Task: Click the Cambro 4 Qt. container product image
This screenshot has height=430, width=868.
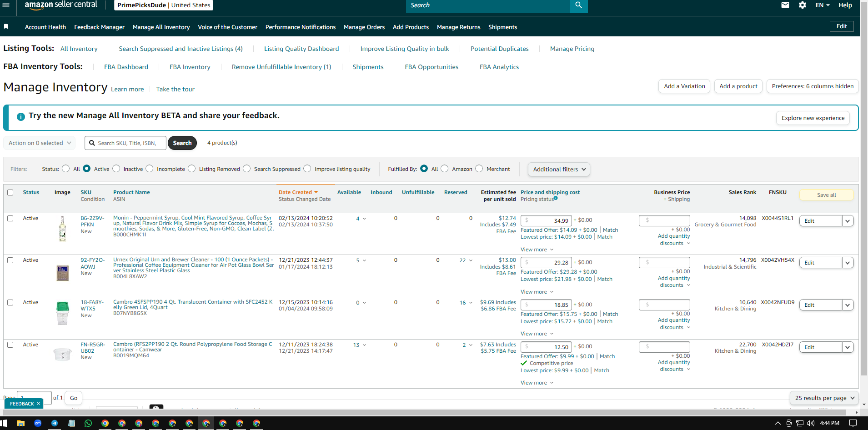Action: [62, 313]
